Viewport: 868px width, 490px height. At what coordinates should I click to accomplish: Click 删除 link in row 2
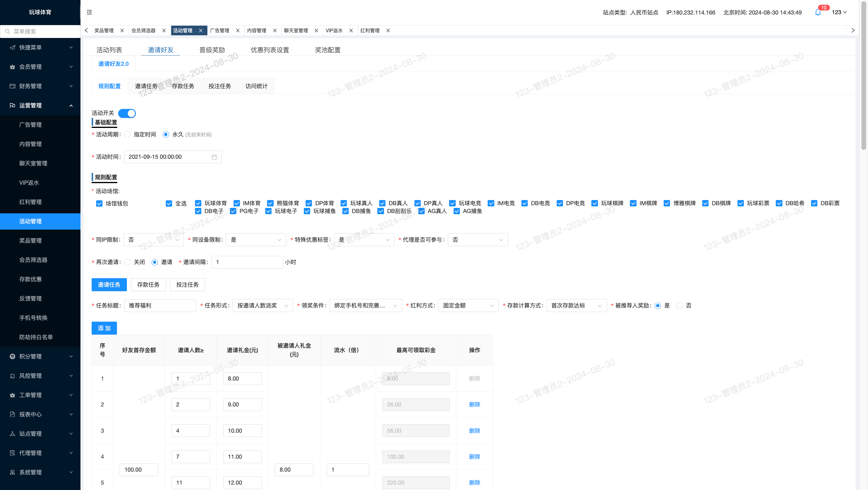pos(474,404)
